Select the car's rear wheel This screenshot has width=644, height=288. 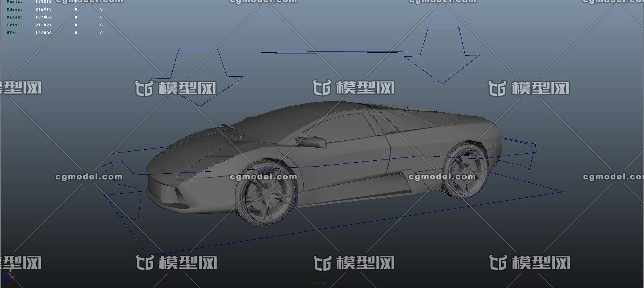click(x=466, y=170)
